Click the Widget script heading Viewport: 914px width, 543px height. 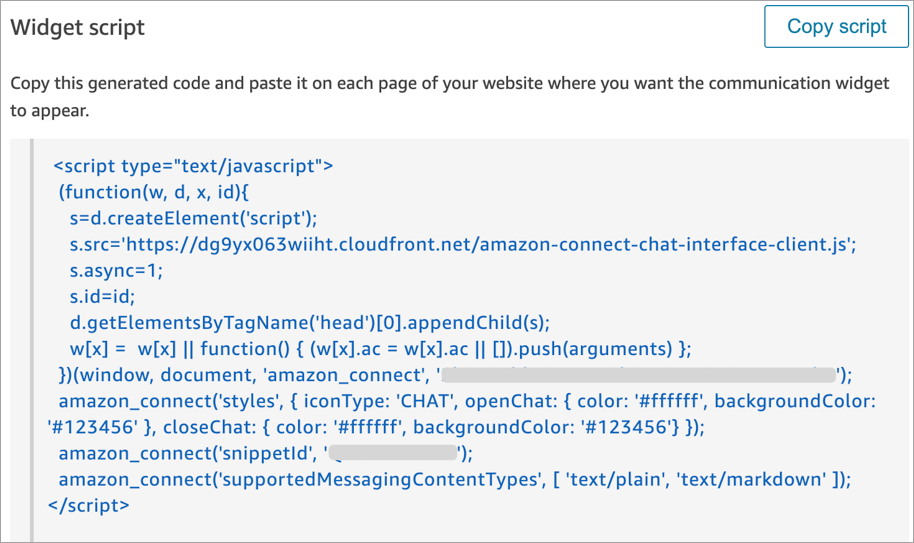click(78, 28)
